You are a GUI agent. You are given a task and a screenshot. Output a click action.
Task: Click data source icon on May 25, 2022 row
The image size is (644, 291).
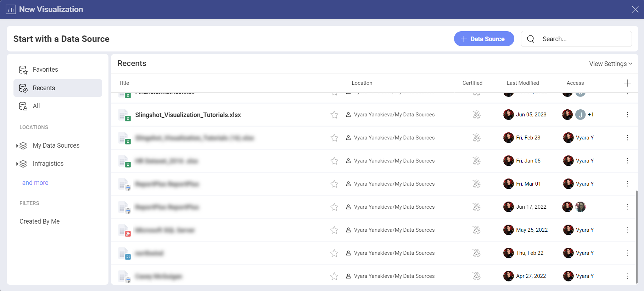[x=124, y=230]
